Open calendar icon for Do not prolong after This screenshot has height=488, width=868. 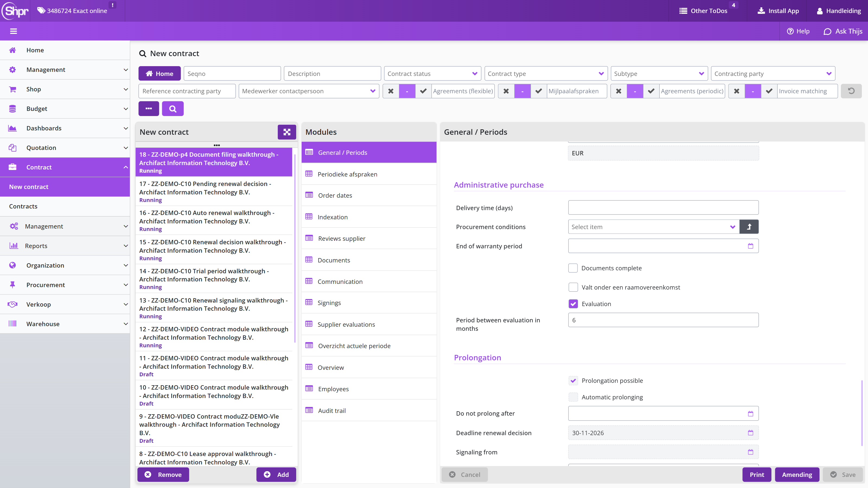(x=750, y=413)
